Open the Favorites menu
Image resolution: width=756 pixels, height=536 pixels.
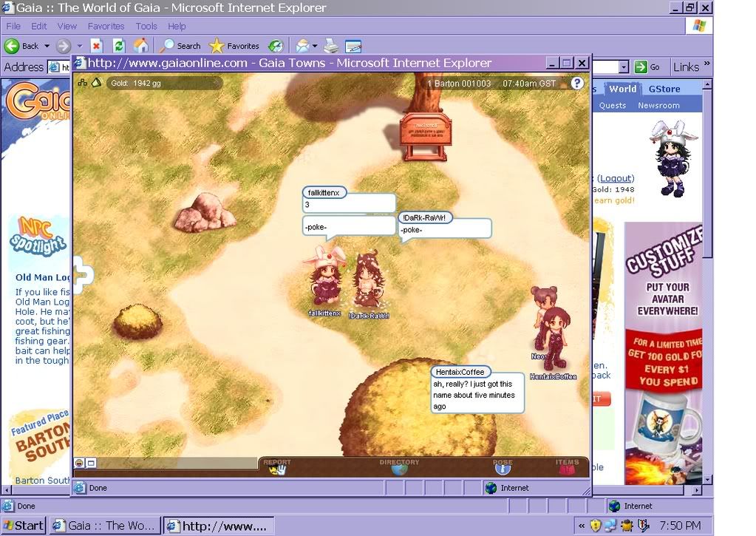pos(106,26)
